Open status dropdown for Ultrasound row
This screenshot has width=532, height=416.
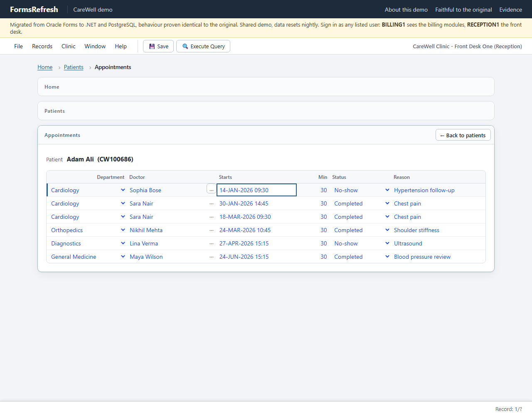point(387,243)
